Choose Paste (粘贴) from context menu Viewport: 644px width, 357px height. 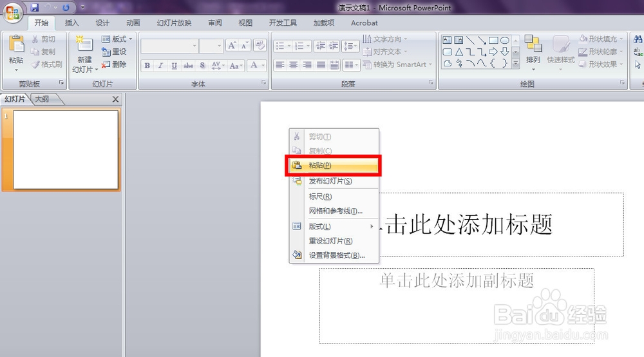[334, 166]
